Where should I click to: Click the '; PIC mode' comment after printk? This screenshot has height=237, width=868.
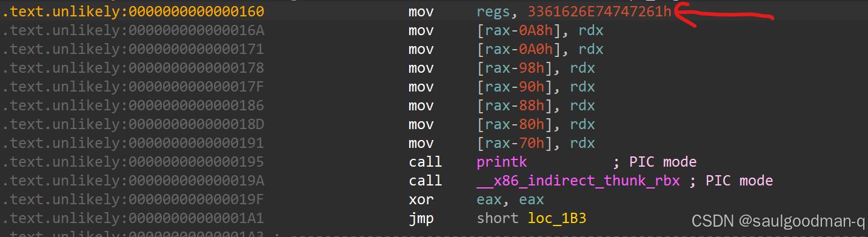pos(655,162)
